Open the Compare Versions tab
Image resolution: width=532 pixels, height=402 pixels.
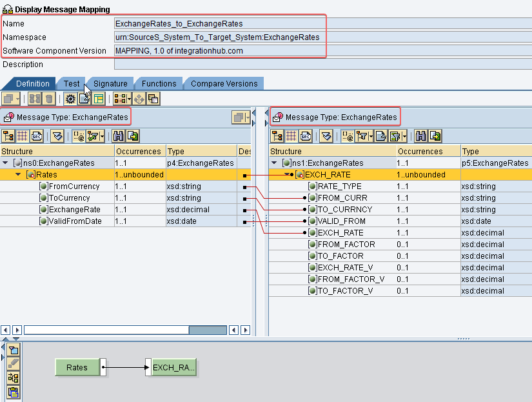click(224, 83)
